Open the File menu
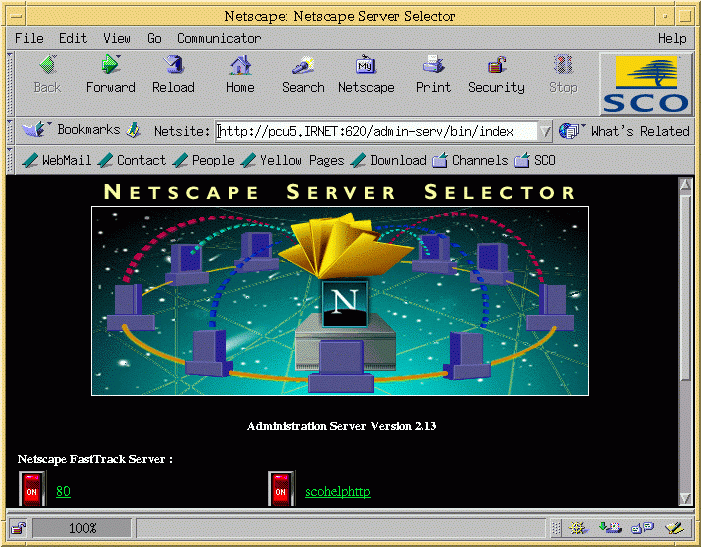The image size is (701, 547). tap(29, 38)
